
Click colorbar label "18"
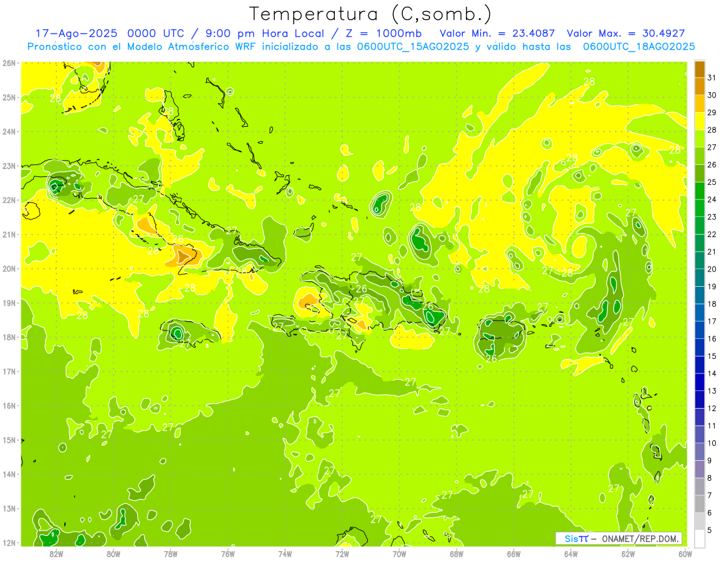coord(712,304)
